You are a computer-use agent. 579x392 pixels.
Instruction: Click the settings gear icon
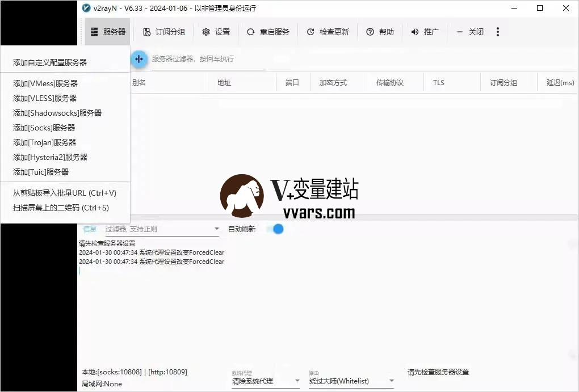pyautogui.click(x=205, y=32)
